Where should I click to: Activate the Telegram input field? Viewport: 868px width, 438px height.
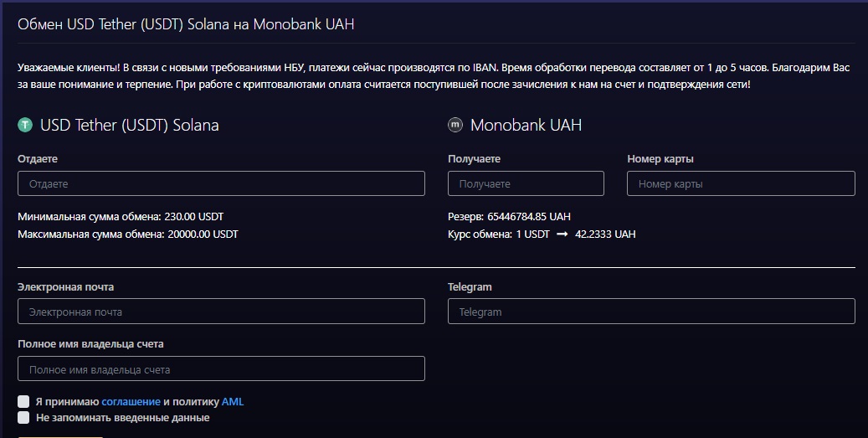tap(651, 312)
